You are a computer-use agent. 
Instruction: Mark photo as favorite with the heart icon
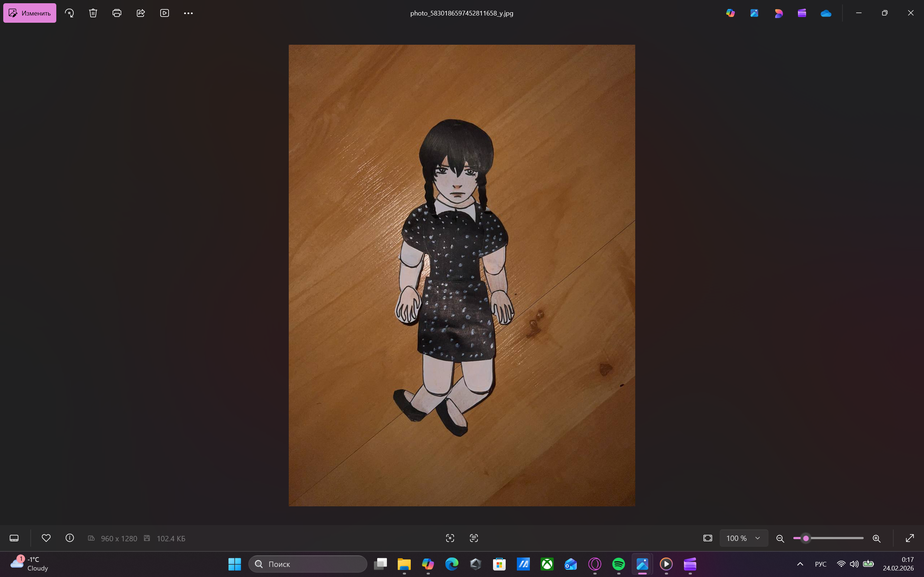(x=46, y=538)
